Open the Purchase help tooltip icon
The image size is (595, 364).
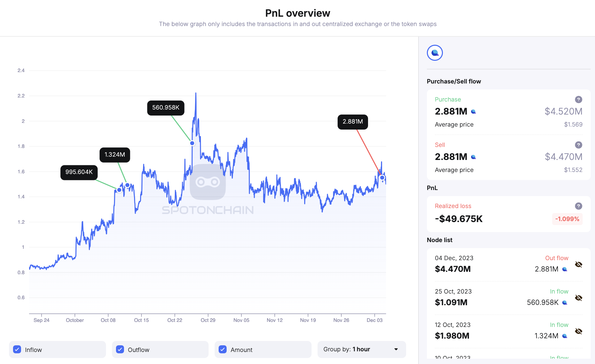tap(579, 100)
